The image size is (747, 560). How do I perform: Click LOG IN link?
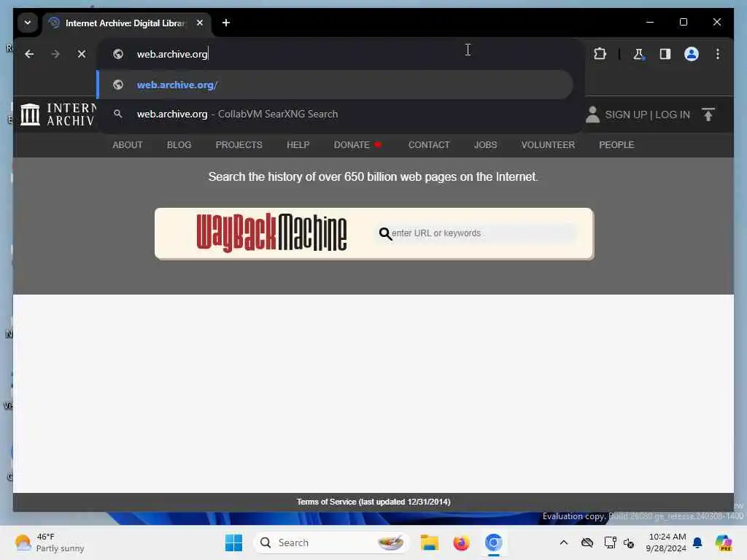pos(672,114)
